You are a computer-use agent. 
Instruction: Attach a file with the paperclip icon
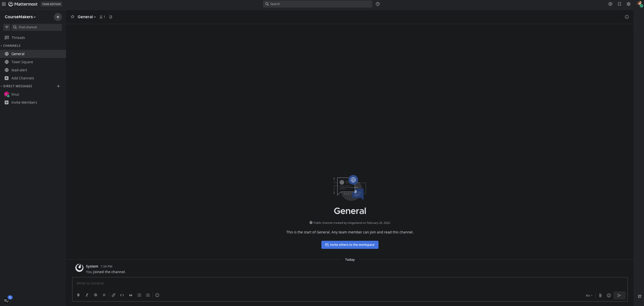click(600, 295)
